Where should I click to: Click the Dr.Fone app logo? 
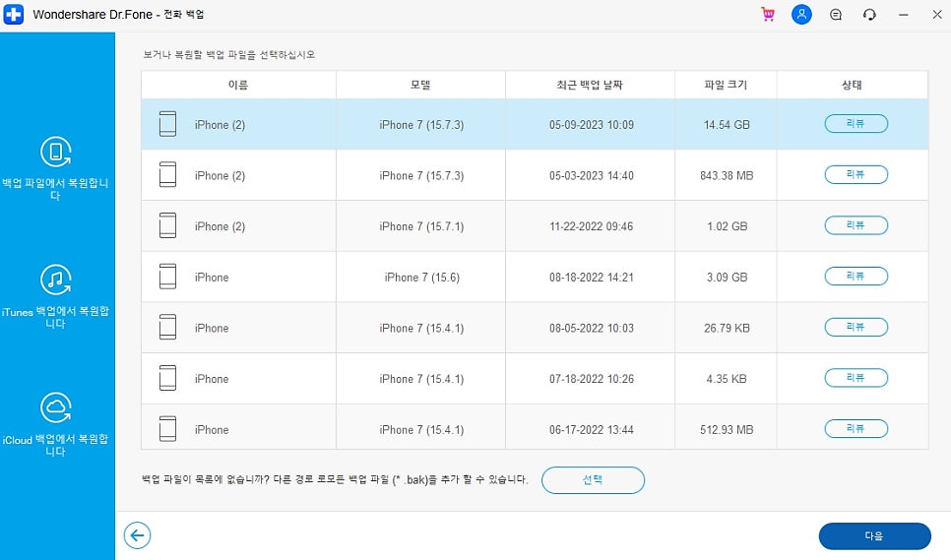coord(14,14)
